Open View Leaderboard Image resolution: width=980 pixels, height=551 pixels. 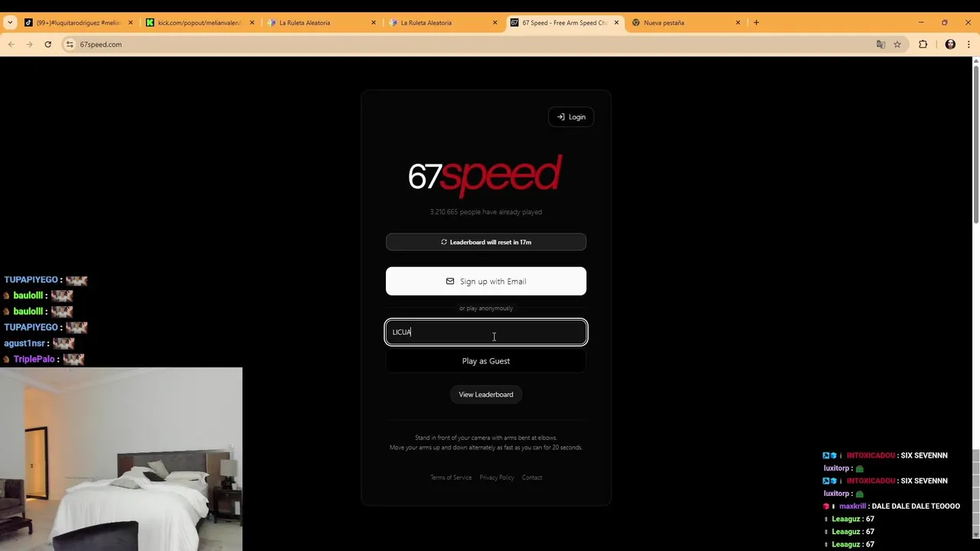point(486,394)
